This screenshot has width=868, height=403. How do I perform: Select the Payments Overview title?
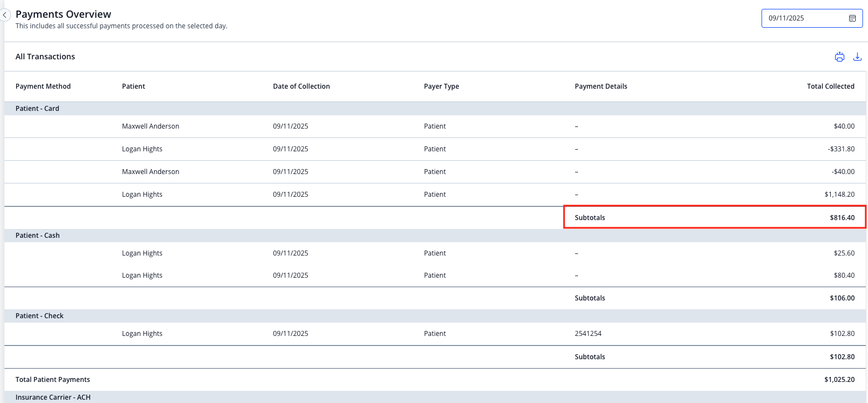[x=63, y=14]
